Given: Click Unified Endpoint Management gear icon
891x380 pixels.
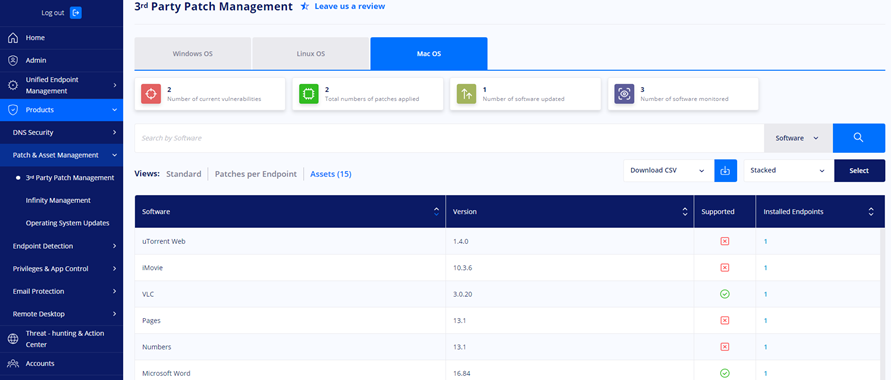Looking at the screenshot, I should pyautogui.click(x=13, y=85).
